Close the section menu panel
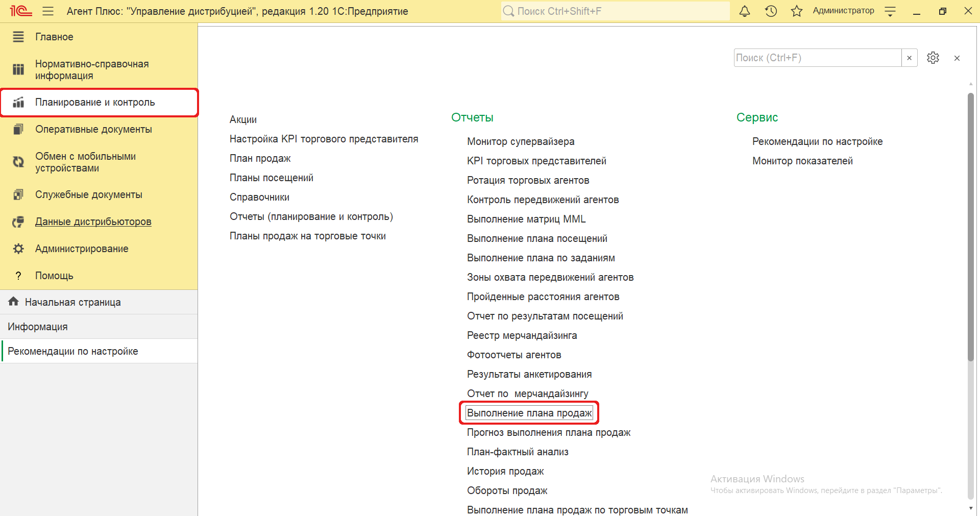980x516 pixels. pos(957,58)
